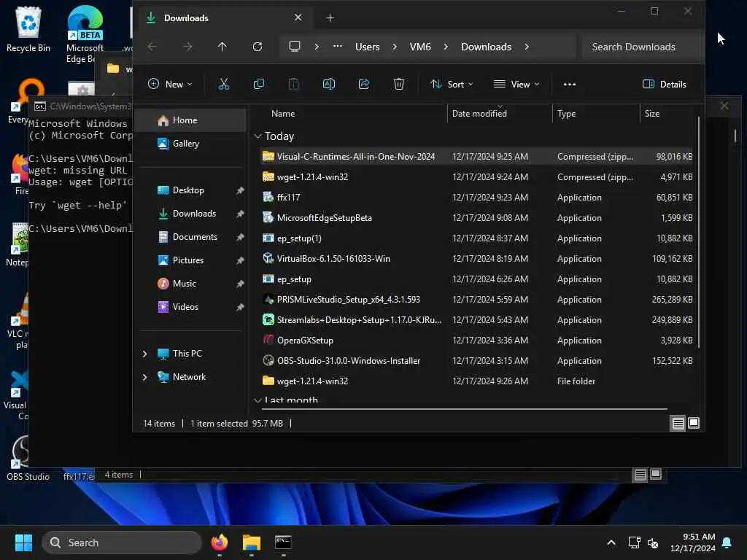
Task: Open the Recycle Bin desktop icon
Action: tap(28, 29)
